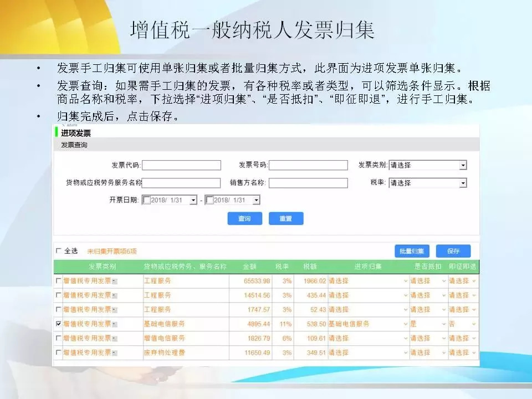Image resolution: width=532 pixels, height=399 pixels.
Task: Click into the 发票代码 input field
Action: [x=182, y=165]
